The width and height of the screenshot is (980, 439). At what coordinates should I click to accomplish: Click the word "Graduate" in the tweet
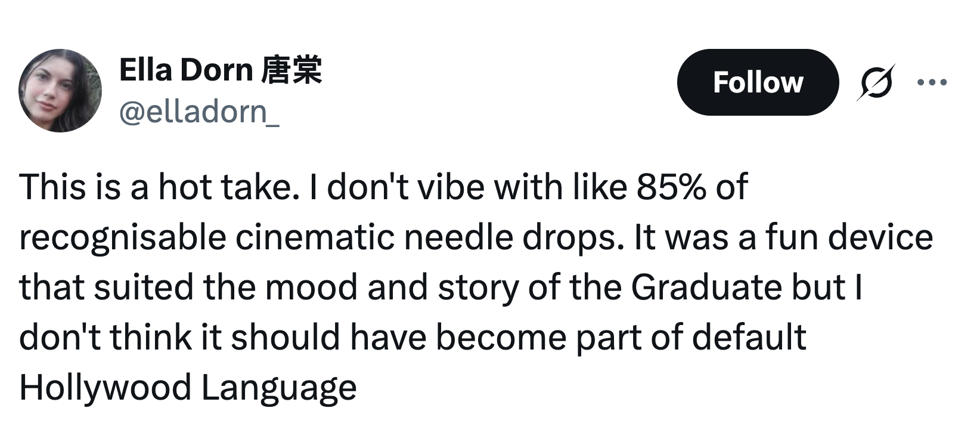tap(706, 287)
